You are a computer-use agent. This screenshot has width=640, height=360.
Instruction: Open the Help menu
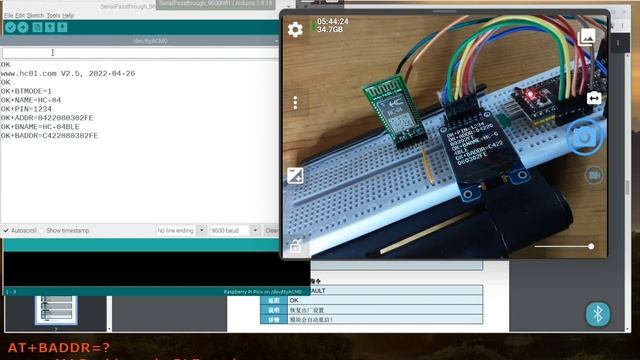[x=68, y=16]
